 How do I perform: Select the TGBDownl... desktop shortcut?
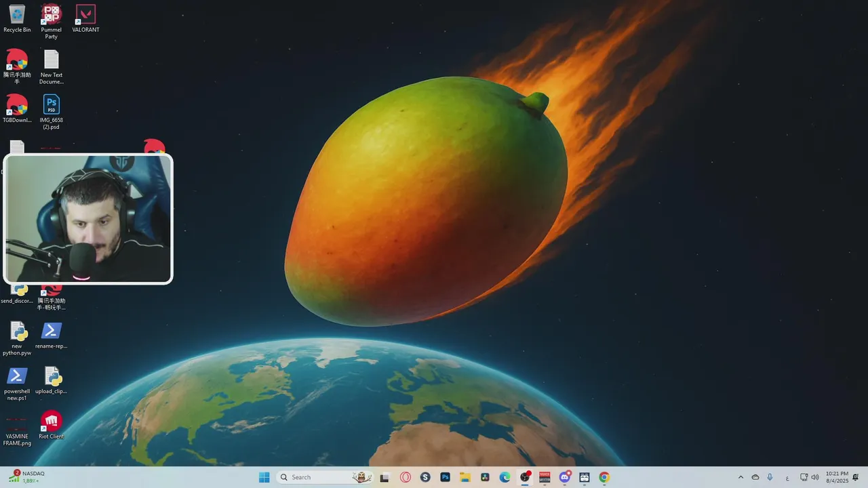[17, 108]
